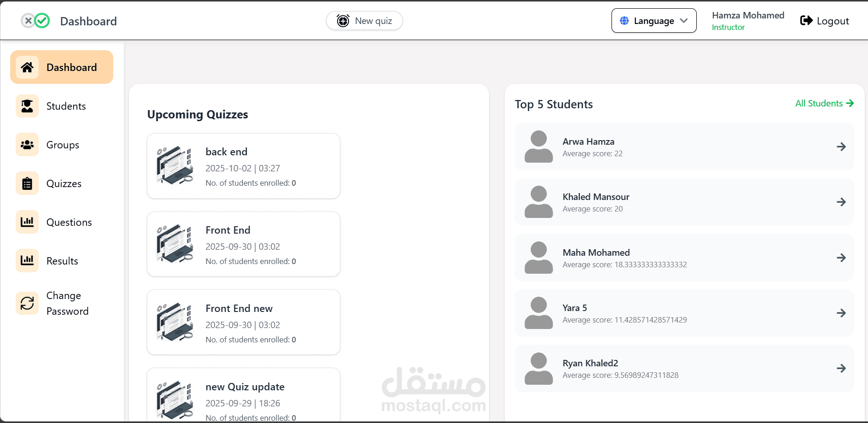Open the Quizzes sidebar menu item
Screen dimensions: 868x423
coord(62,183)
